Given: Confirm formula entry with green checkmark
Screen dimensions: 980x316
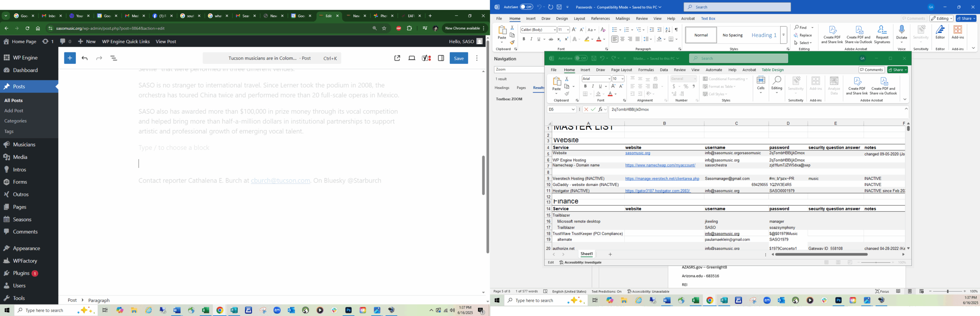Looking at the screenshot, I should pos(593,109).
